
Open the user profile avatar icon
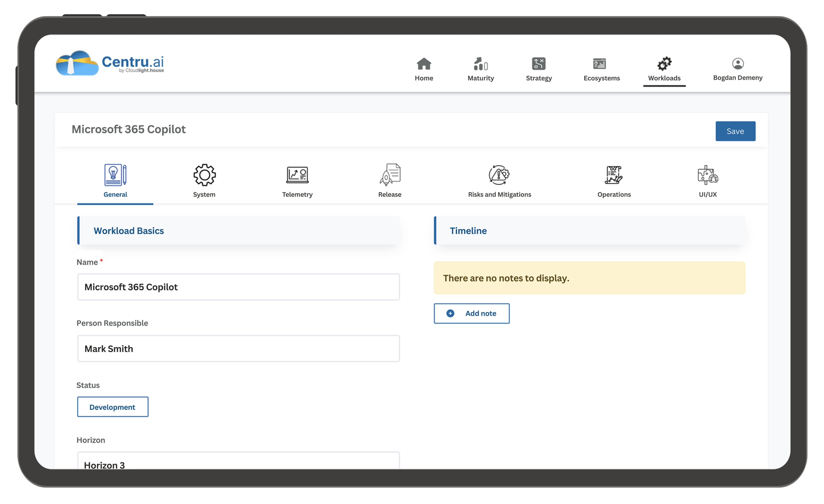click(738, 64)
